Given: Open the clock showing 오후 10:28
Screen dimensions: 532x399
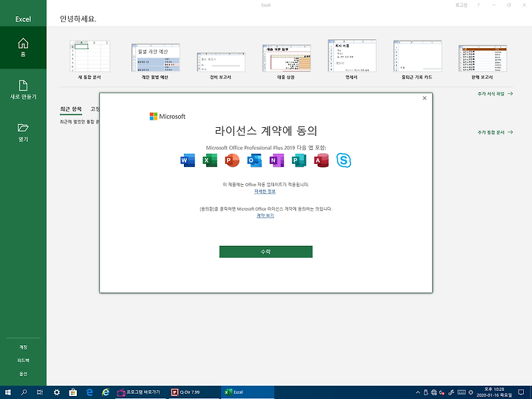Looking at the screenshot, I should tap(494, 392).
